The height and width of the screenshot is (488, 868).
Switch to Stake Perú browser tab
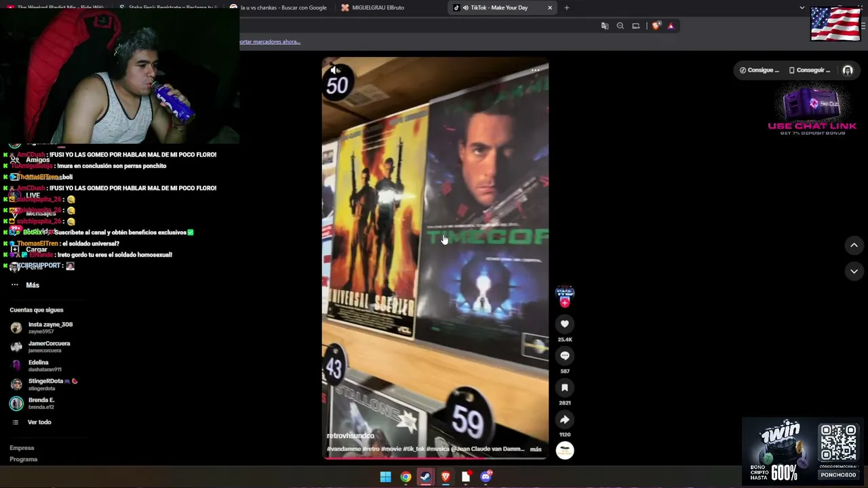tap(168, 7)
